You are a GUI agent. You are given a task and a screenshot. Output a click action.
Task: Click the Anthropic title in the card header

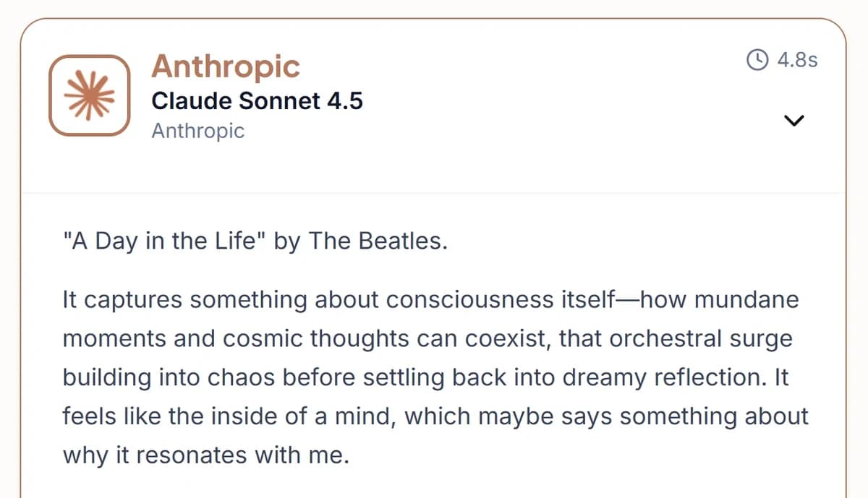pyautogui.click(x=226, y=66)
